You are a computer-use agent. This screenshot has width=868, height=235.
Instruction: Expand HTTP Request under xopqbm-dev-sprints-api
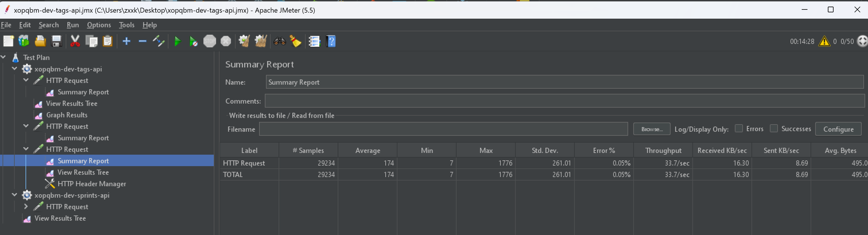click(26, 206)
